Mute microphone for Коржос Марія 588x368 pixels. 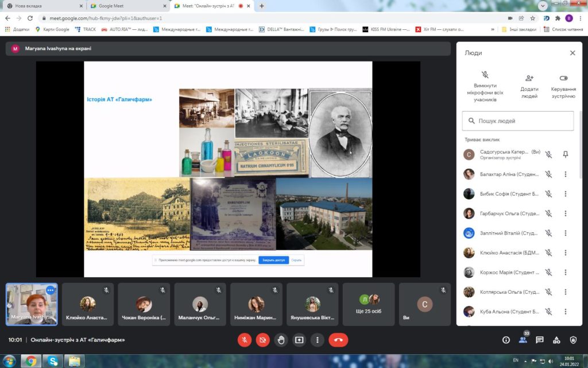point(548,272)
